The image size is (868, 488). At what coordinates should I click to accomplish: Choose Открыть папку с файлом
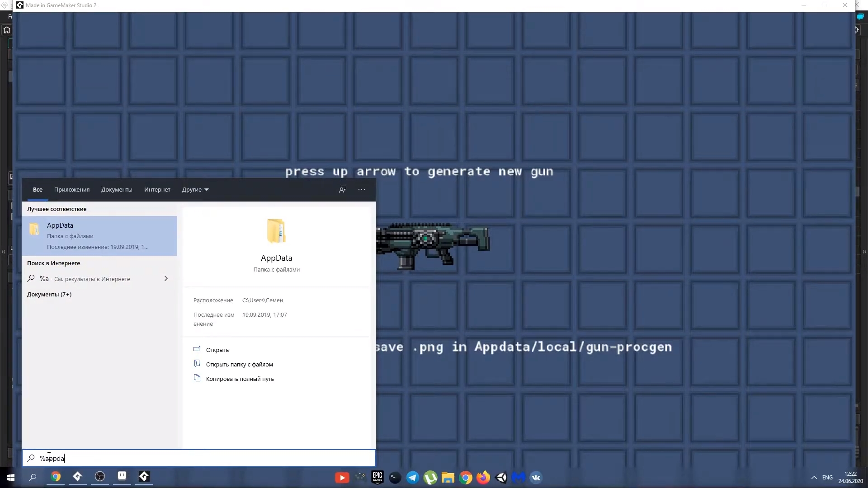[240, 364]
